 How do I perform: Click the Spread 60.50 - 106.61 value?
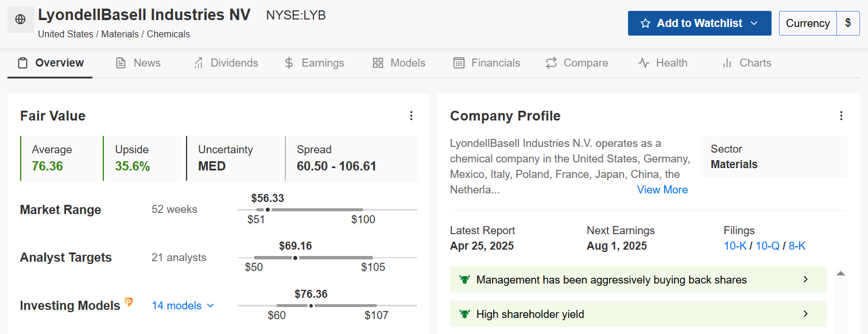pos(336,167)
